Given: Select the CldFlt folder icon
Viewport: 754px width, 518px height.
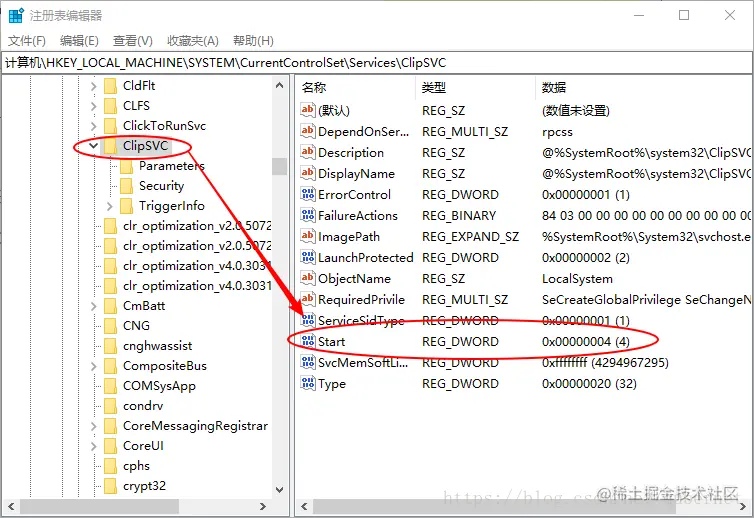Looking at the screenshot, I should 111,86.
